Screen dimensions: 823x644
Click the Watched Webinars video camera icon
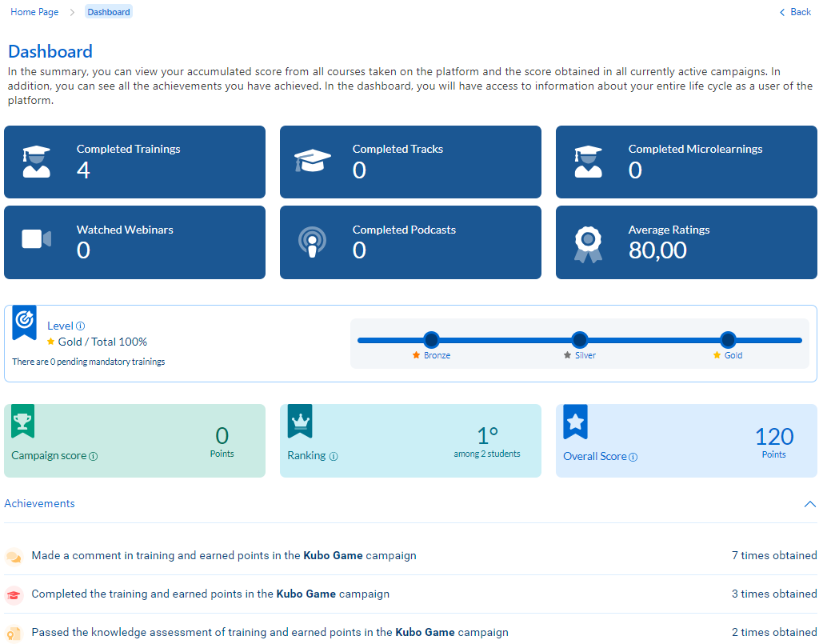click(x=36, y=239)
